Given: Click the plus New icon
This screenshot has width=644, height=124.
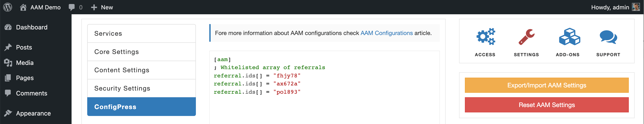Looking at the screenshot, I should coord(94,8).
